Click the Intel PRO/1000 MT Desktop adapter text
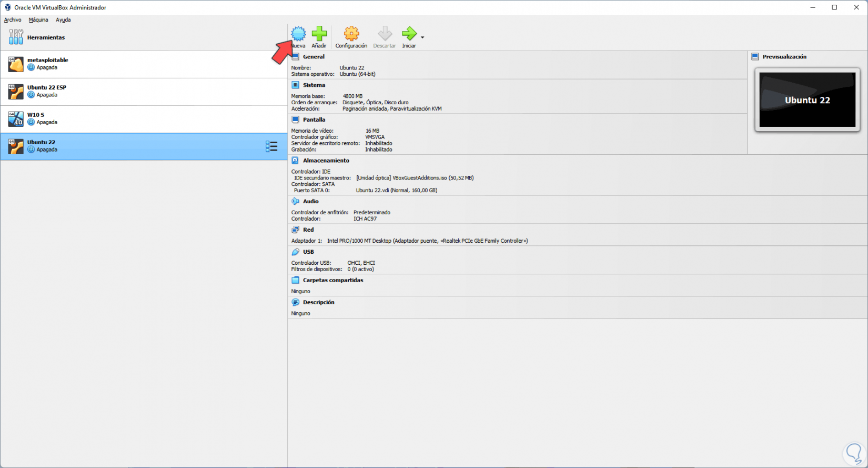 428,241
